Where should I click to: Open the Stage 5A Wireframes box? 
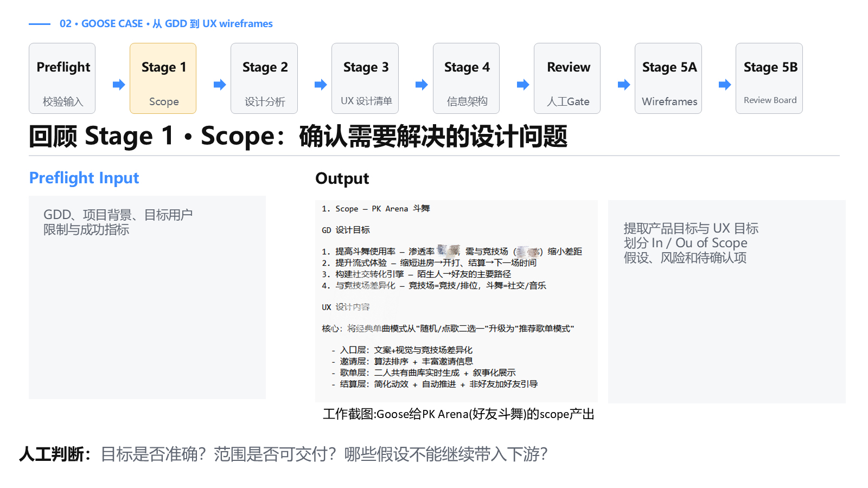tap(668, 78)
